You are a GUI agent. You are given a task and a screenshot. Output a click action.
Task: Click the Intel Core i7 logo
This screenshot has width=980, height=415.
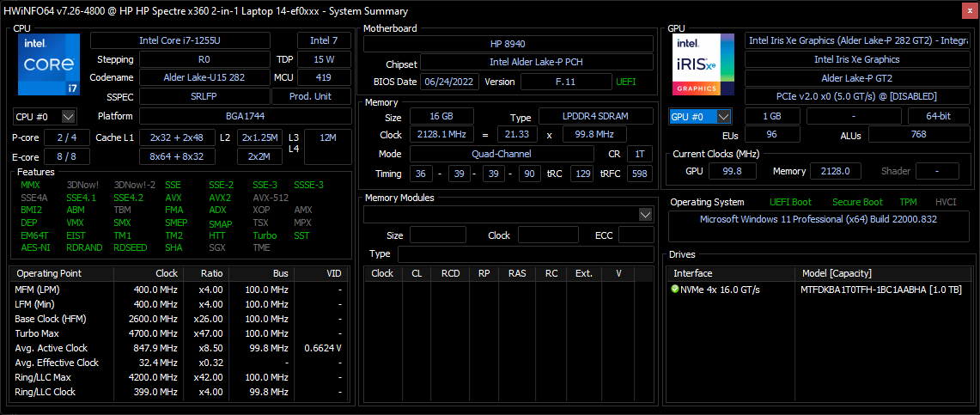click(x=49, y=64)
